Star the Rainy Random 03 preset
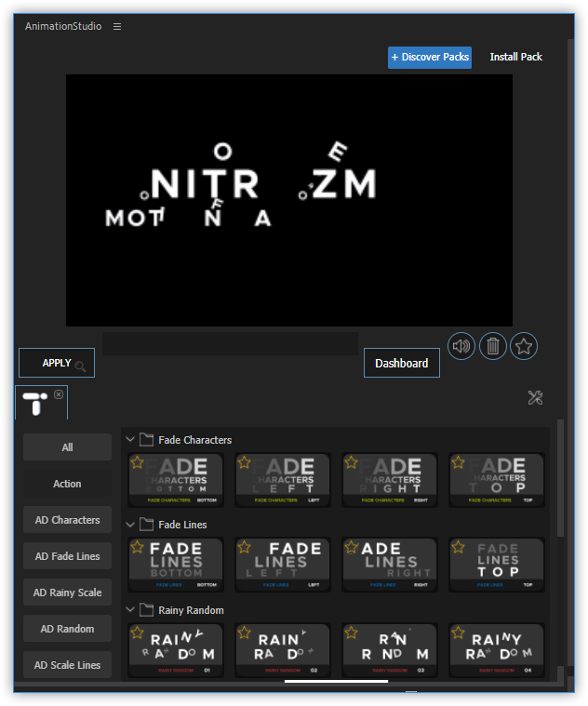The width and height of the screenshot is (588, 706). pos(351,633)
